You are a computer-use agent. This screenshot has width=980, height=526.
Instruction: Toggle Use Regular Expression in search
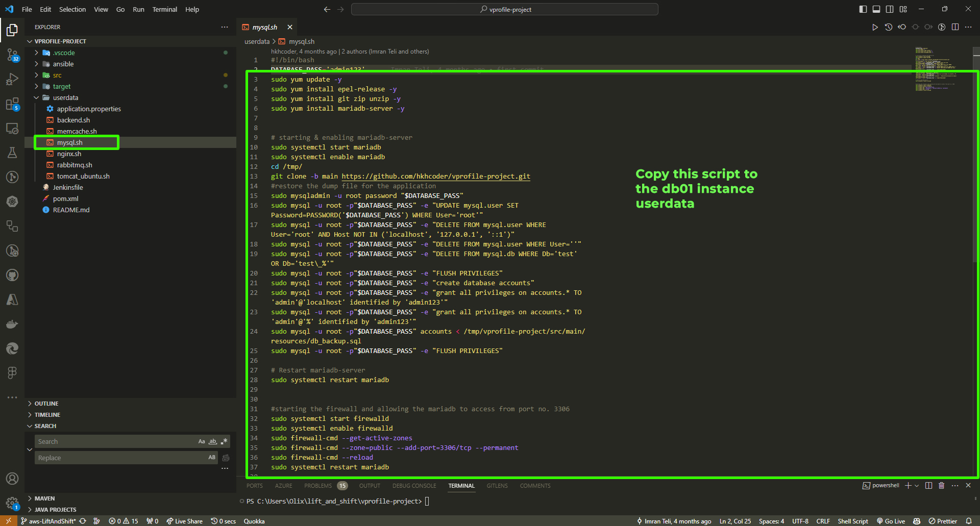(224, 441)
